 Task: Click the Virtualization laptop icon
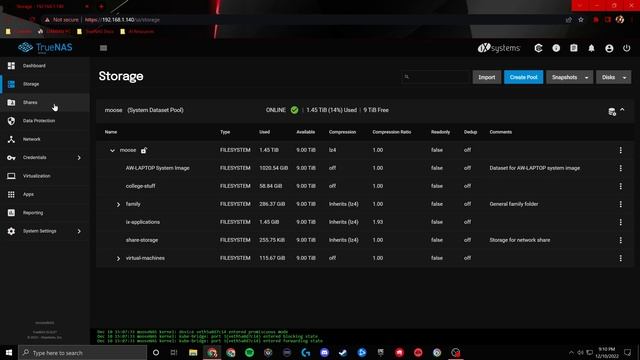point(11,176)
